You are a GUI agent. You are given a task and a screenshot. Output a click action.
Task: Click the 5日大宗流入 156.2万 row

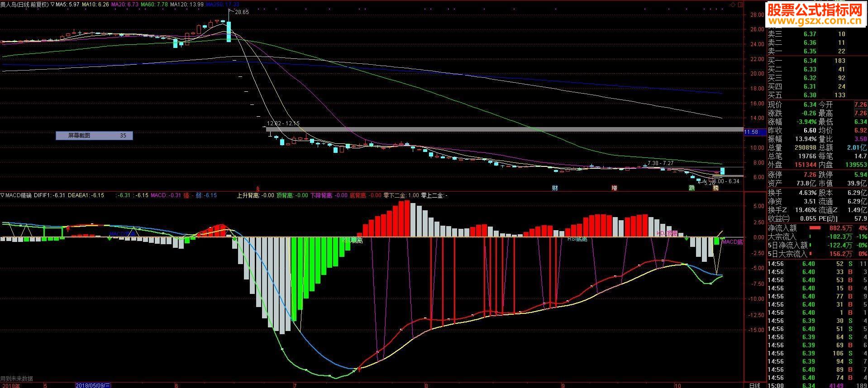[x=817, y=254]
